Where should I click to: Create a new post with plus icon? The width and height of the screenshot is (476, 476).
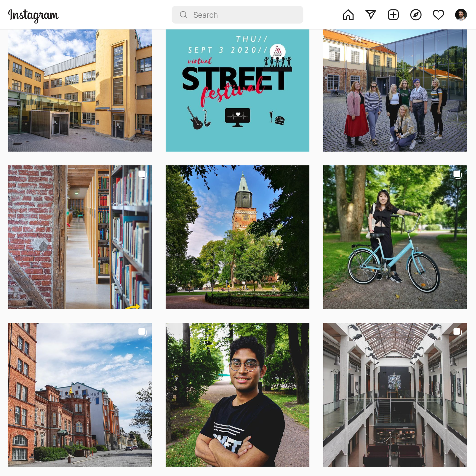click(x=393, y=15)
